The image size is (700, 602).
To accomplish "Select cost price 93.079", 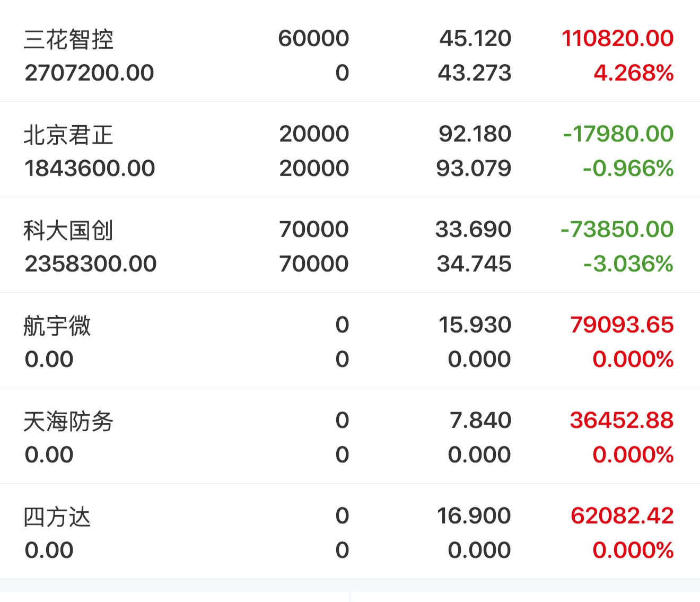I will click(x=474, y=168).
